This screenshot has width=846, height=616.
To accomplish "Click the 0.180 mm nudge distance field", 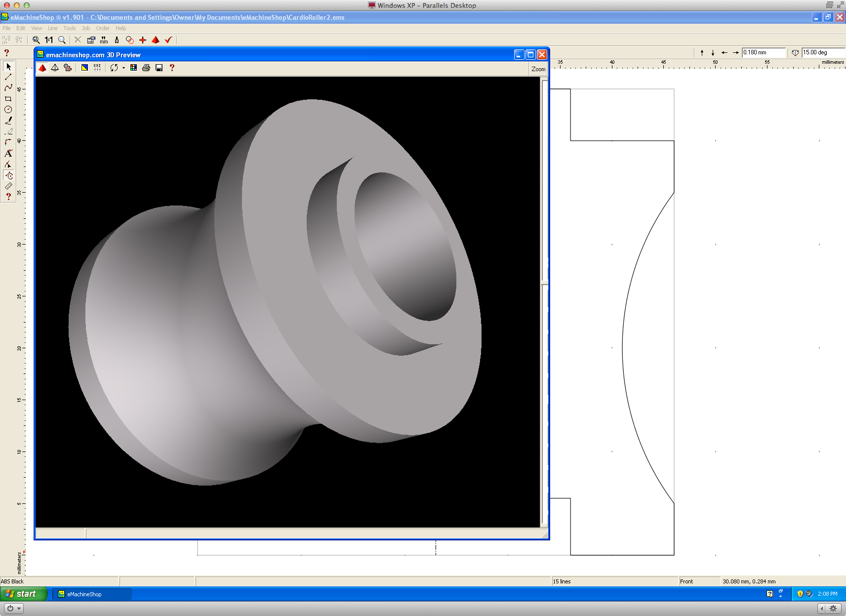I will [x=763, y=52].
